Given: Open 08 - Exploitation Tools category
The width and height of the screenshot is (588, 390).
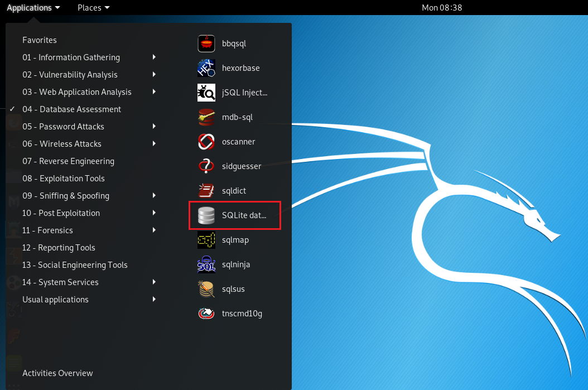Looking at the screenshot, I should [x=64, y=179].
